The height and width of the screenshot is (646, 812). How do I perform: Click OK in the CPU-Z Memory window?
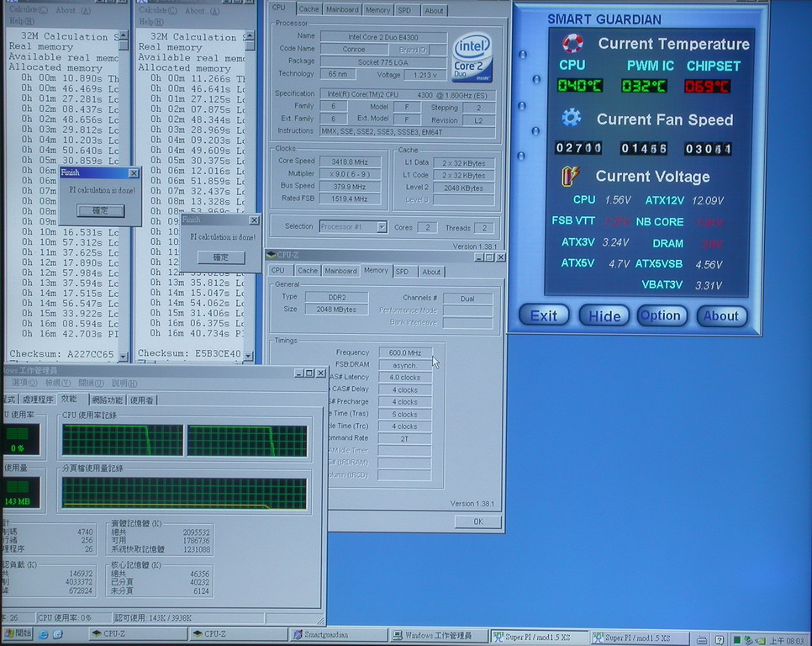(x=478, y=522)
